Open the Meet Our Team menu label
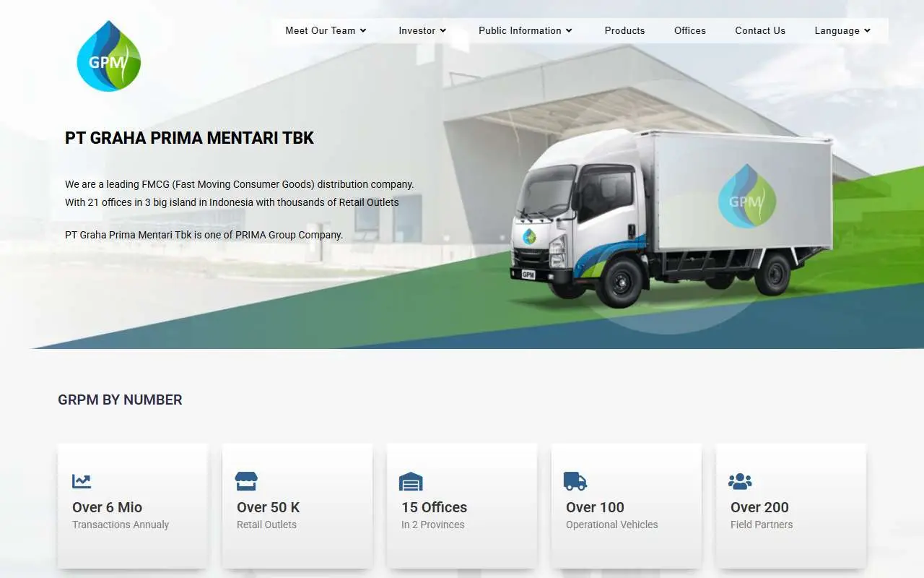Image resolution: width=924 pixels, height=578 pixels. tap(321, 31)
